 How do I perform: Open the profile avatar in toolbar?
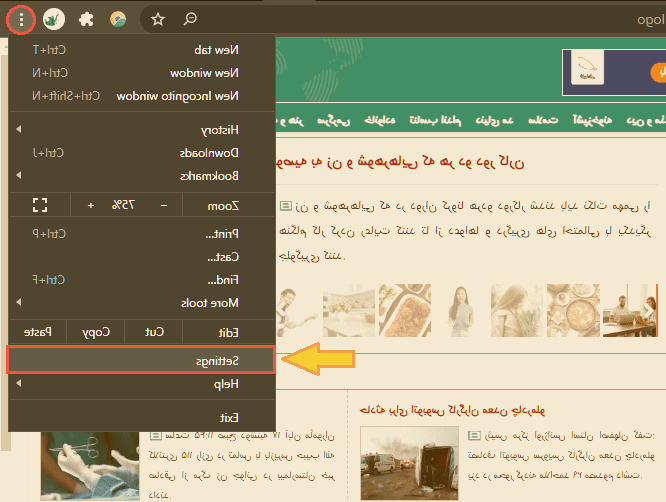pos(118,18)
